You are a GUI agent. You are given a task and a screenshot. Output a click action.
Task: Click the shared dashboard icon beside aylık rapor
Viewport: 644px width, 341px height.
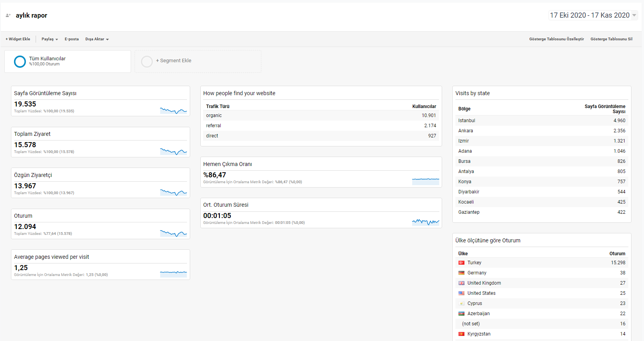click(8, 15)
